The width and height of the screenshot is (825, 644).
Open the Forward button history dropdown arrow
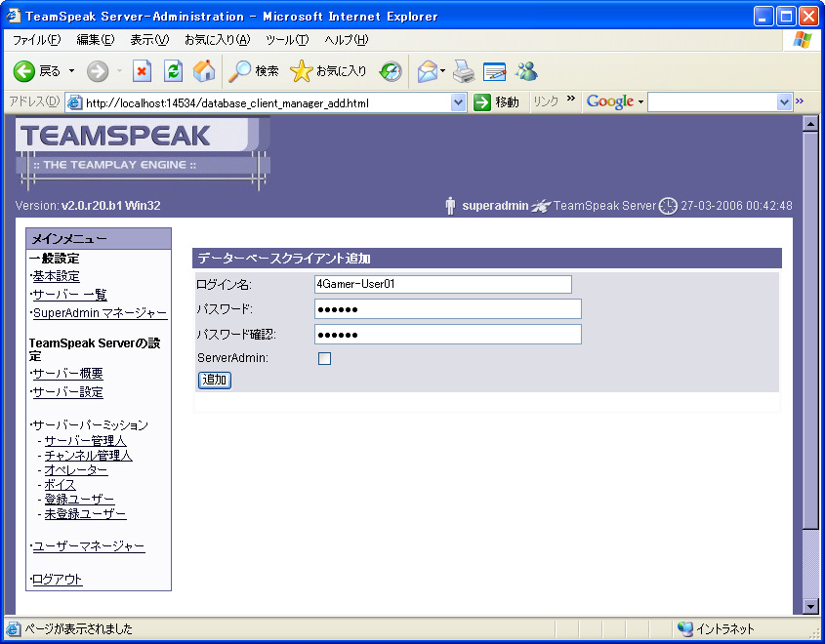pyautogui.click(x=119, y=71)
